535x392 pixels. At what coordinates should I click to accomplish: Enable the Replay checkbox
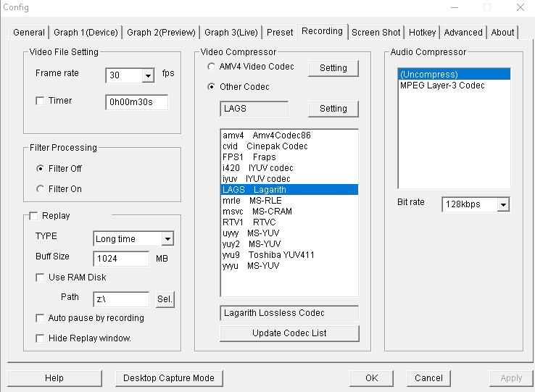[33, 216]
